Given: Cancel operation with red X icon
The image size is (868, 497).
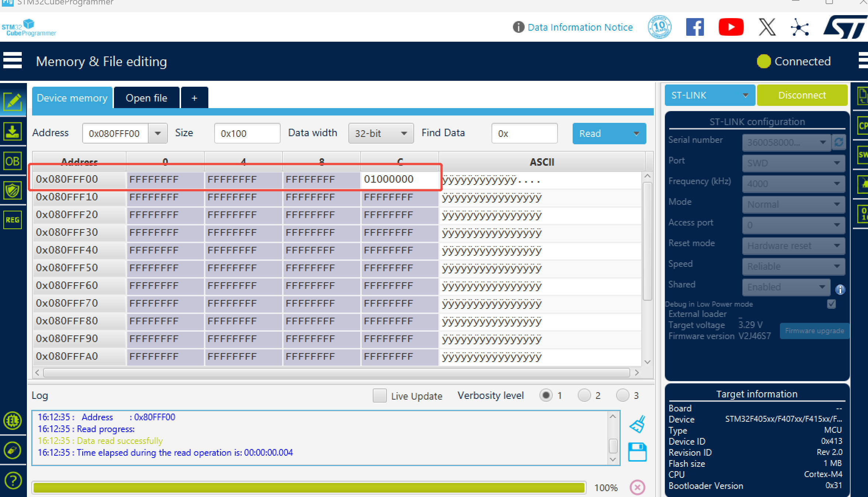Looking at the screenshot, I should point(637,487).
